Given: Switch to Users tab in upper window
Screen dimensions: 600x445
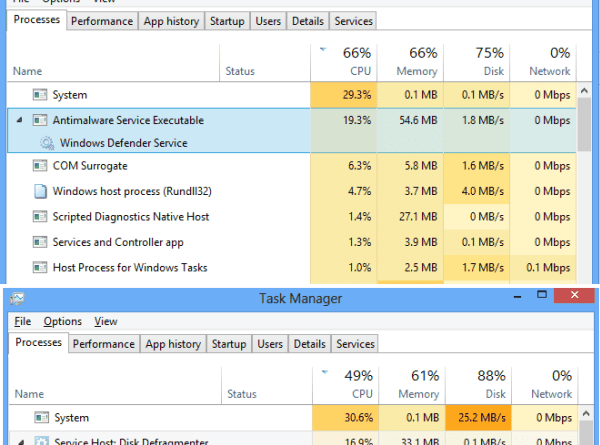Looking at the screenshot, I should click(268, 21).
